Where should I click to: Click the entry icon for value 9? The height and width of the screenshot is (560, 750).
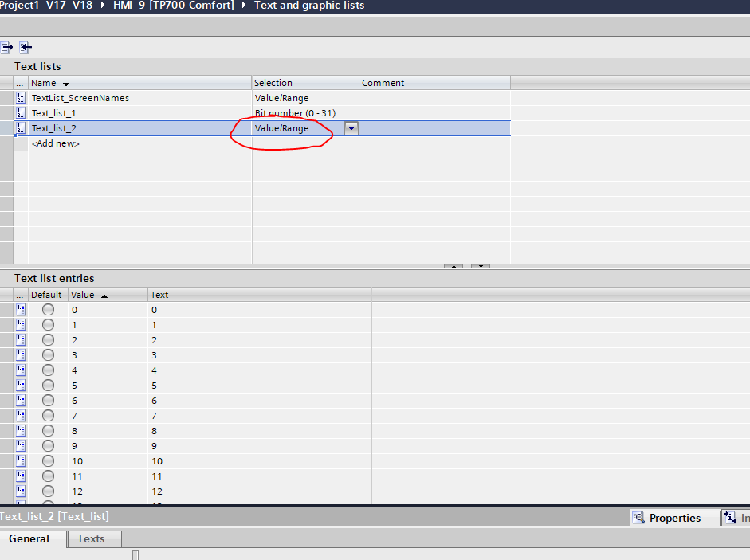click(x=21, y=446)
